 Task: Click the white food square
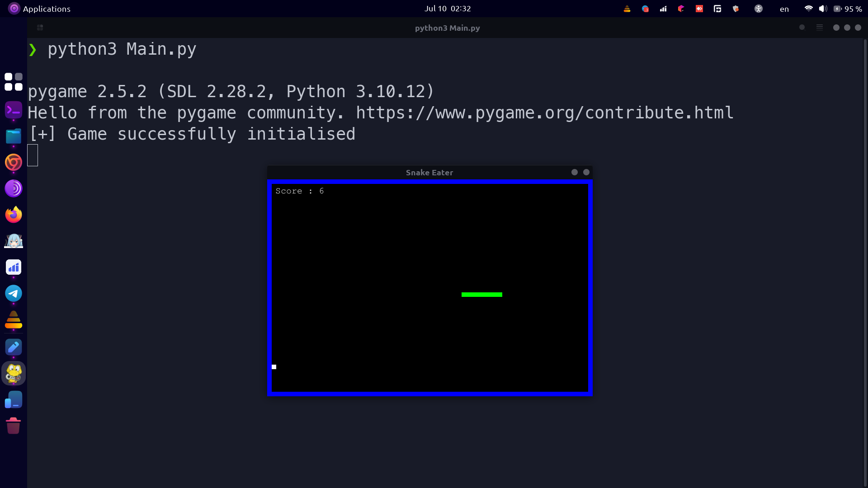click(x=274, y=367)
